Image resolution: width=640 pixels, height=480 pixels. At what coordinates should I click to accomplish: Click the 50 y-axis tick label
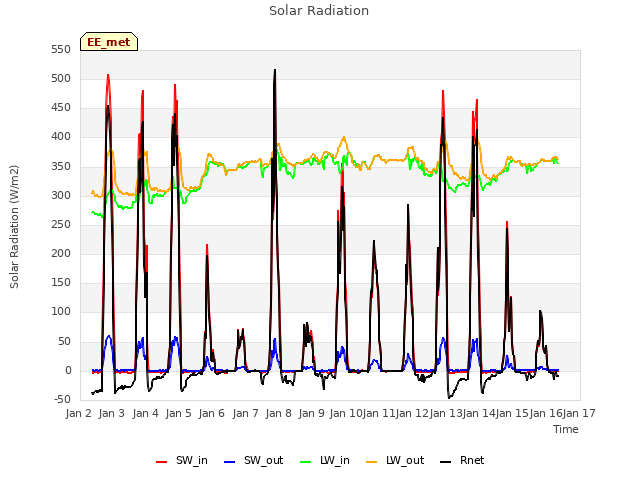point(64,341)
